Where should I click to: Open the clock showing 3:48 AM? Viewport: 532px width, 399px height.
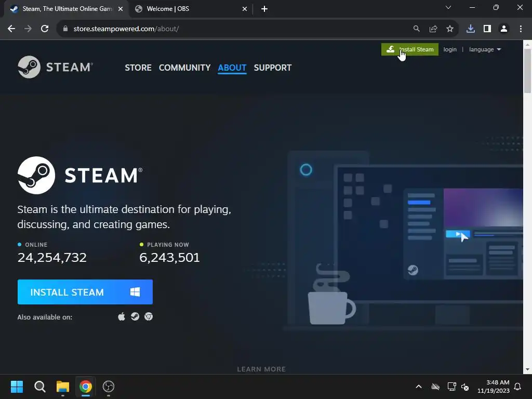(494, 387)
